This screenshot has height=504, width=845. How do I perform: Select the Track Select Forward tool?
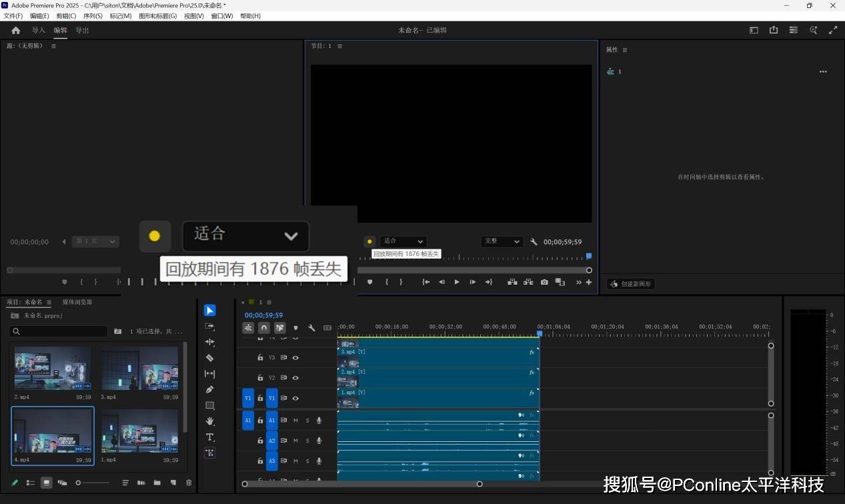coord(209,327)
